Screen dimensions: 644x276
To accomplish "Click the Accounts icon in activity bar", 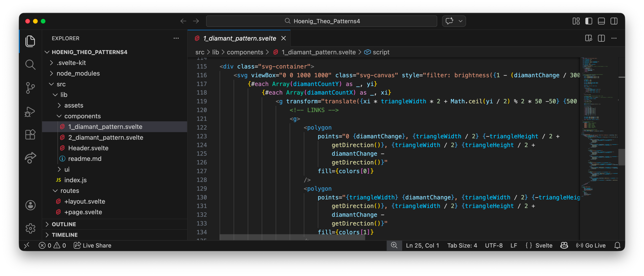I will 30,205.
